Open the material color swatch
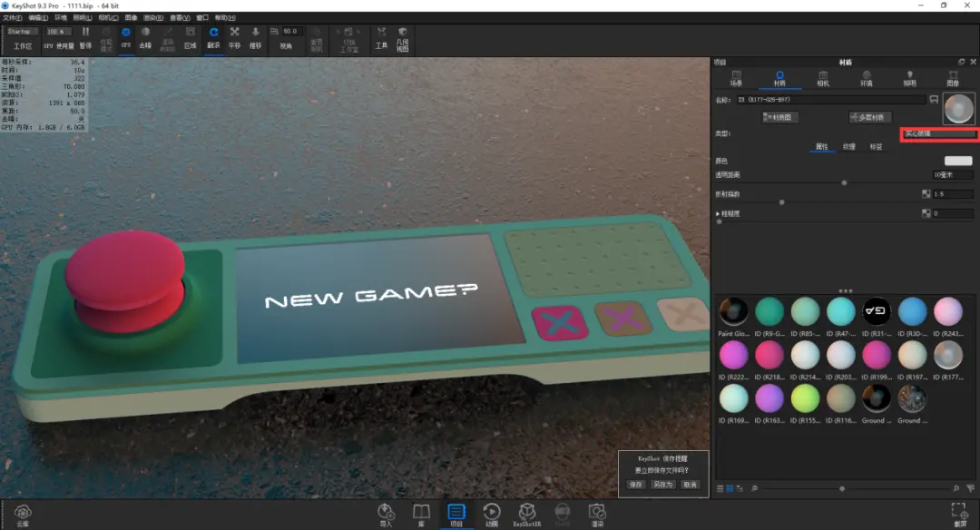Viewport: 980px width, 530px height. point(958,161)
